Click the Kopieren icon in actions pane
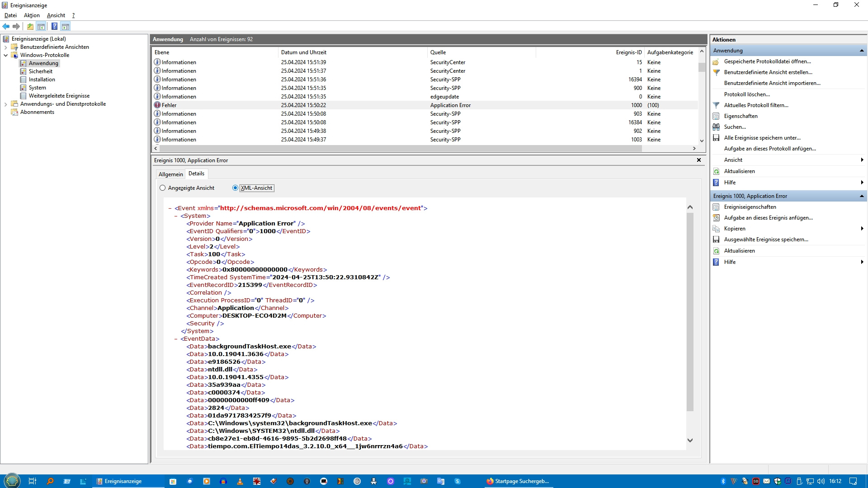This screenshot has width=868, height=488. (x=716, y=229)
